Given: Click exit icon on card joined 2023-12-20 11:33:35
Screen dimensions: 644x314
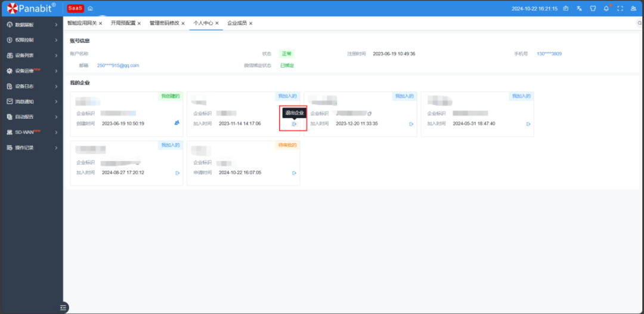Looking at the screenshot, I should [411, 124].
